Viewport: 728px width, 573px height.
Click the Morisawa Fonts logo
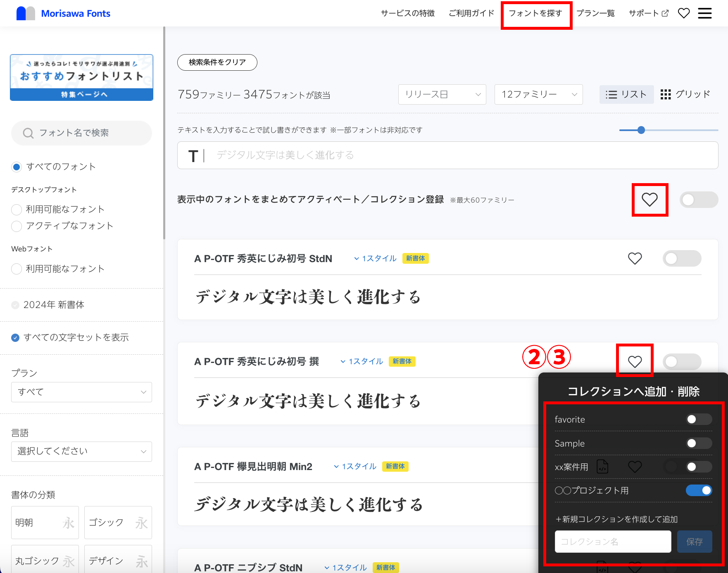point(63,13)
